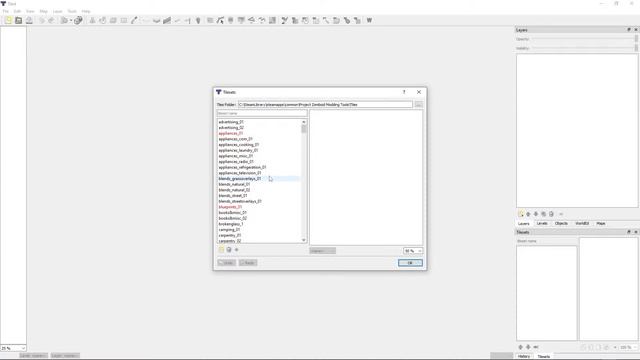The width and height of the screenshot is (640, 360).
Task: Select brokenglass_1 in the tileset list
Action: tap(231, 224)
